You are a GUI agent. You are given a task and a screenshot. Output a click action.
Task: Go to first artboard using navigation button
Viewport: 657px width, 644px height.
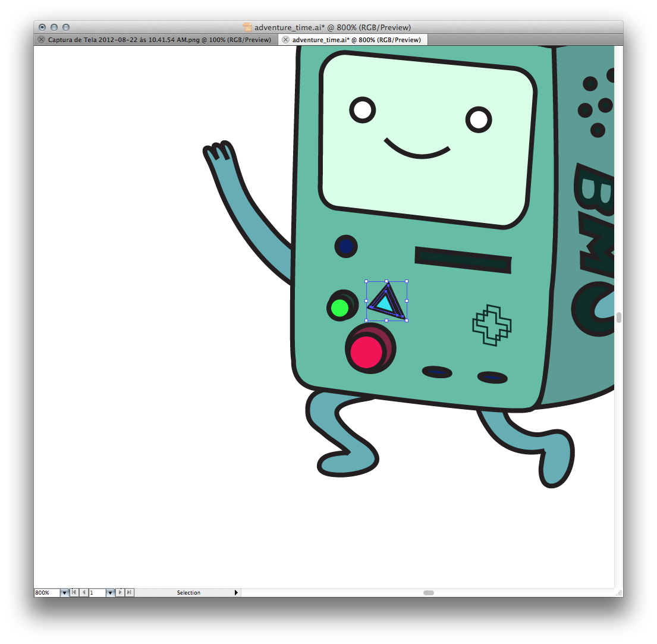[74, 592]
